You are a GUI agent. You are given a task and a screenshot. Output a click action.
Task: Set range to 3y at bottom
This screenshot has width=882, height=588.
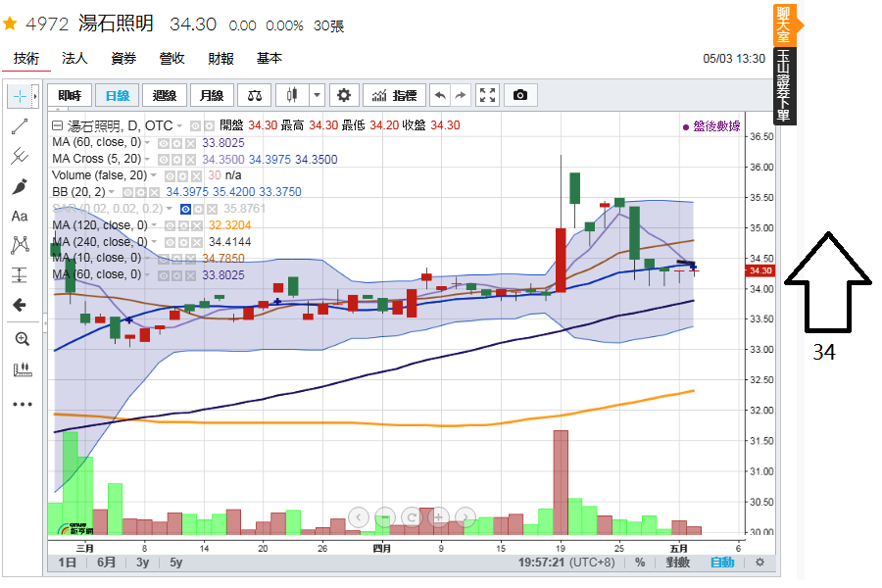tap(142, 563)
